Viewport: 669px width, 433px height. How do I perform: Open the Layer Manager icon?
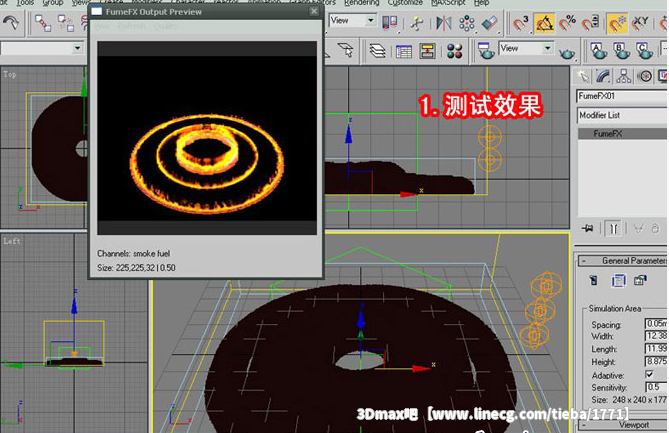378,51
